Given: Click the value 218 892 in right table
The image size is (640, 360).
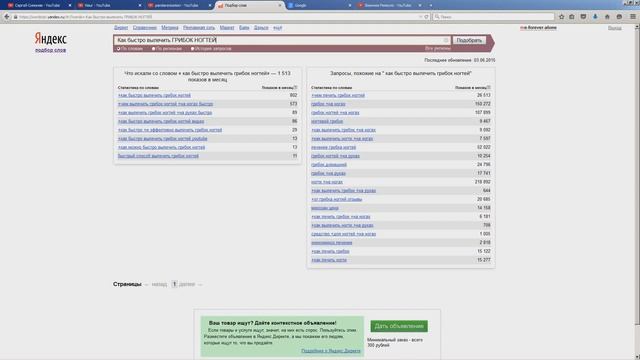Looking at the screenshot, I should tap(482, 182).
